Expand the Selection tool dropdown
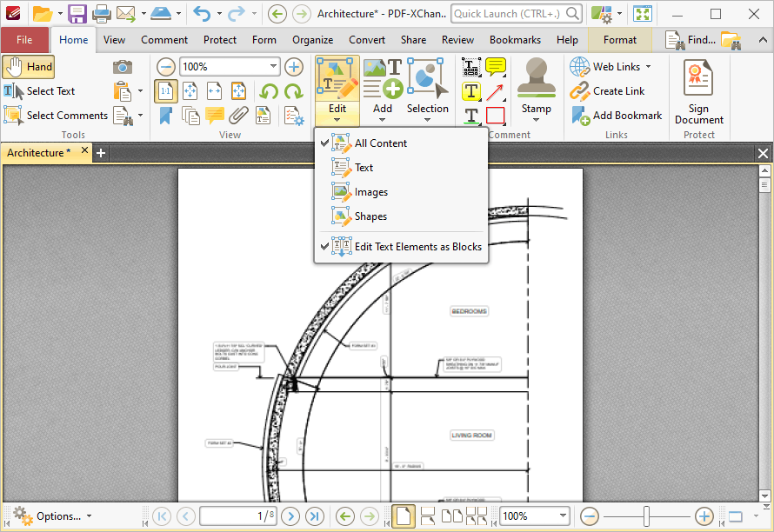Viewport: 774px width, 532px height. tap(428, 120)
